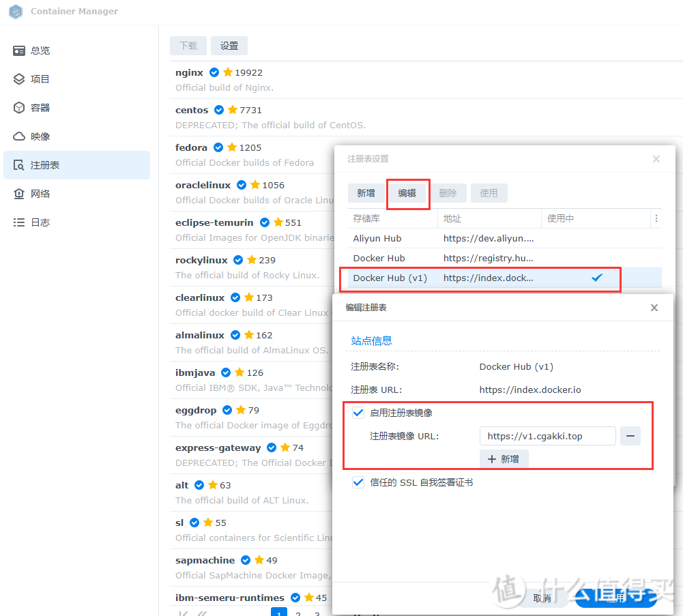This screenshot has height=616, width=683.
Task: Edit the registry mirror URL field
Action: point(547,436)
